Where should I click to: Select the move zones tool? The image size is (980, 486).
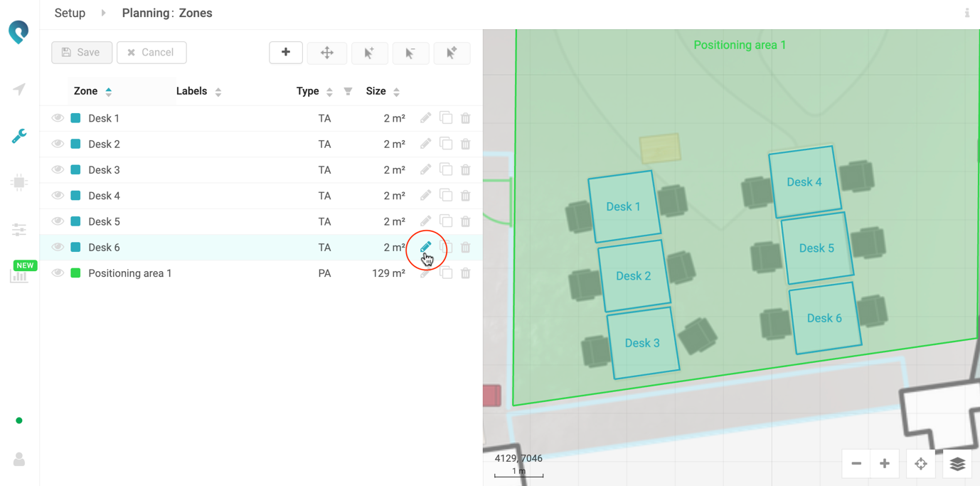coord(327,53)
